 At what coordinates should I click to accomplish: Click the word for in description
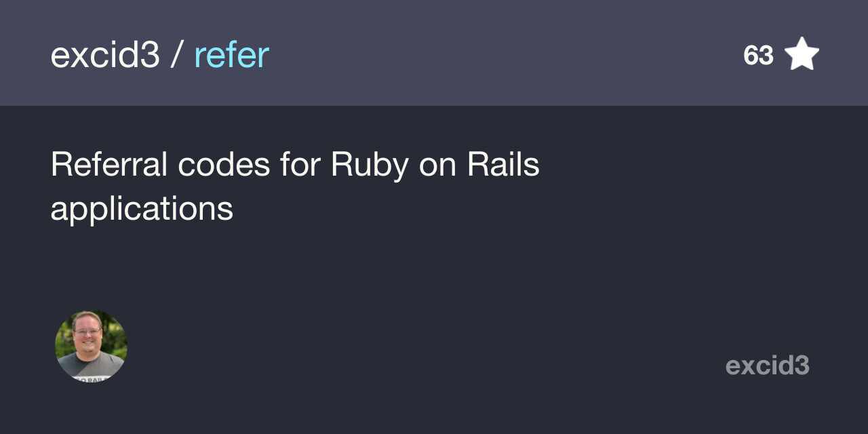tap(300, 164)
